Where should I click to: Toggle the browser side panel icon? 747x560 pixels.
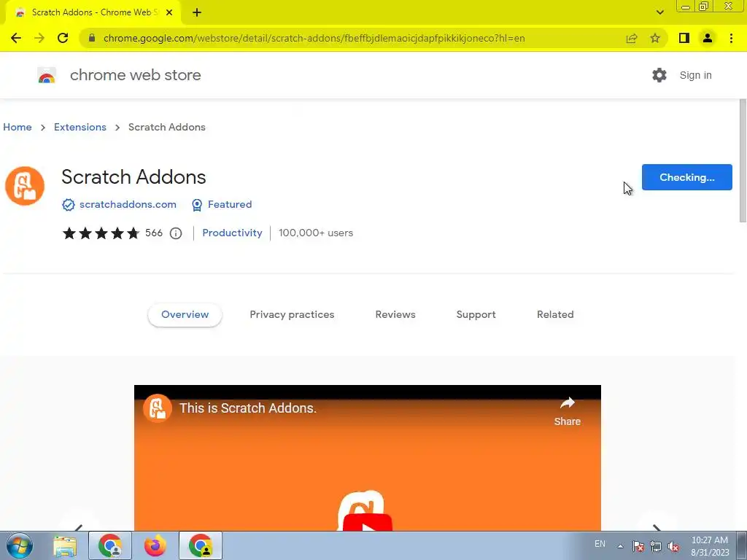[684, 38]
